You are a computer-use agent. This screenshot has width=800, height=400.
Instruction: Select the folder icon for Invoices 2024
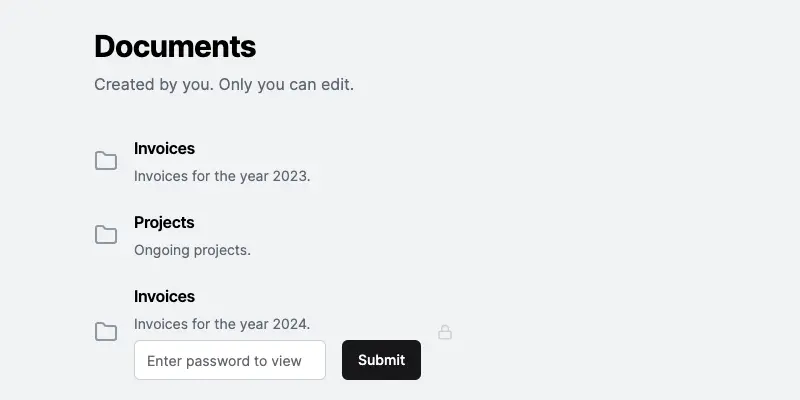point(106,332)
